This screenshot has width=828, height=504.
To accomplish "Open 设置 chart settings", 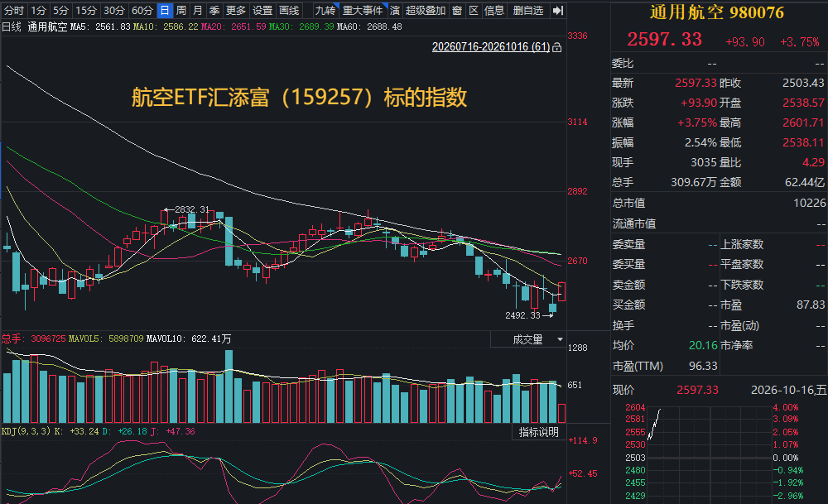I will 262,11.
